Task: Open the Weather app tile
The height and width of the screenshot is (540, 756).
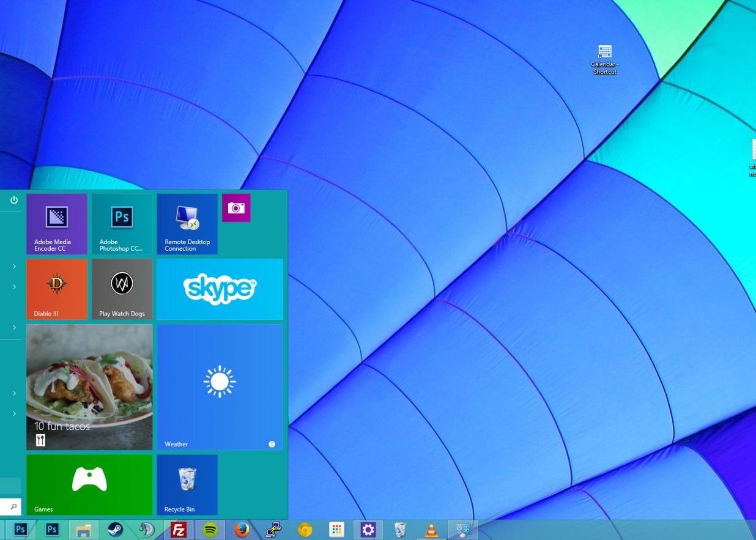Action: (x=220, y=385)
